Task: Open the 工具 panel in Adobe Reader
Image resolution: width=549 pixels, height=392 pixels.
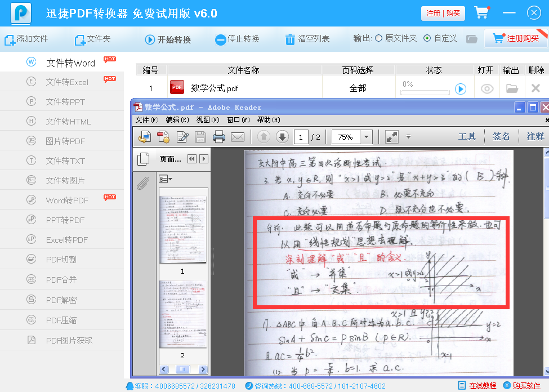Action: [467, 137]
